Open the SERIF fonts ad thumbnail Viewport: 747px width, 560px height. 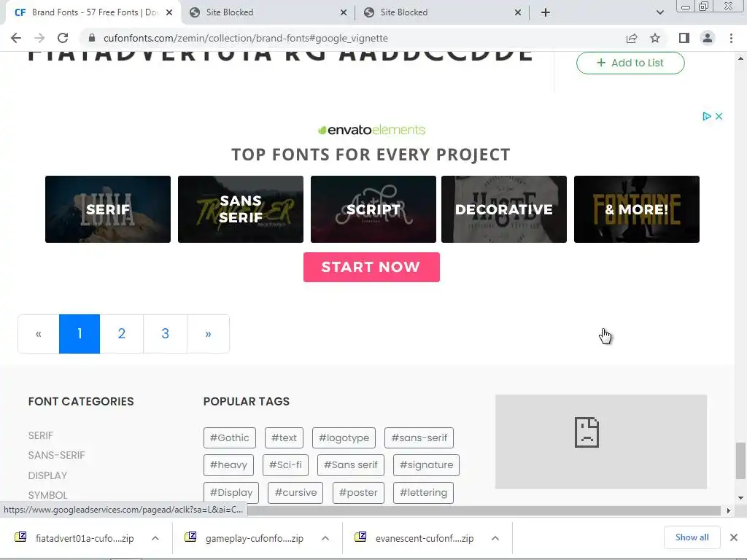coord(108,209)
